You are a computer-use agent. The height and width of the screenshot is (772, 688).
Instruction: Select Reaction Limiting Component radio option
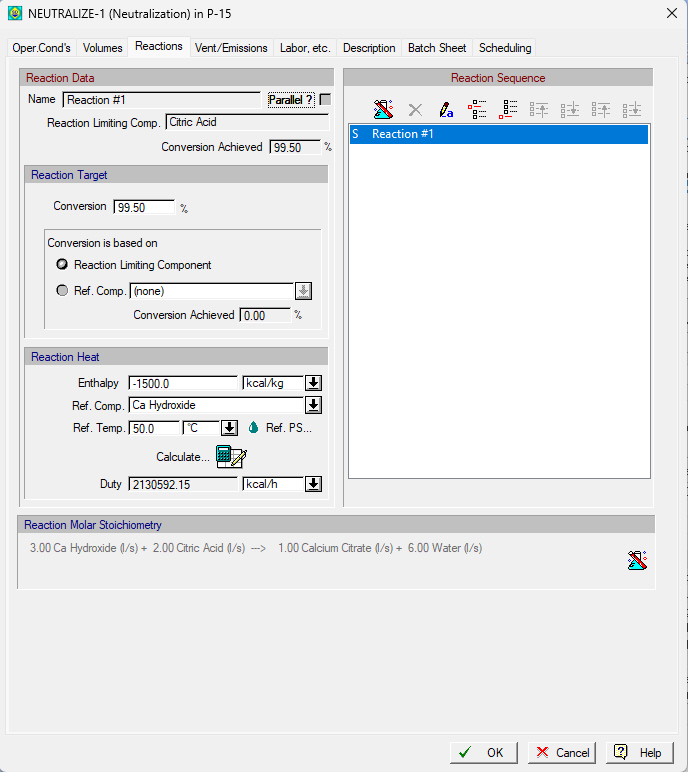[x=62, y=265]
